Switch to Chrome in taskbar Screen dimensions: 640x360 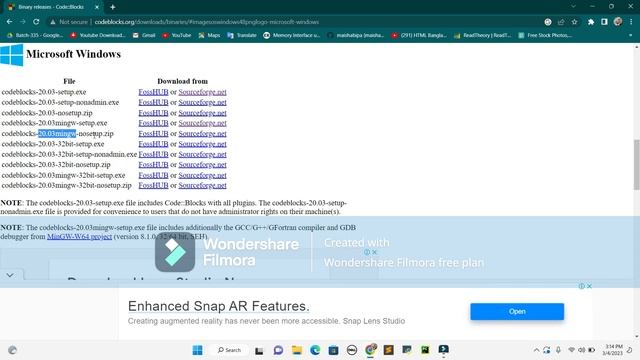pyautogui.click(x=371, y=350)
